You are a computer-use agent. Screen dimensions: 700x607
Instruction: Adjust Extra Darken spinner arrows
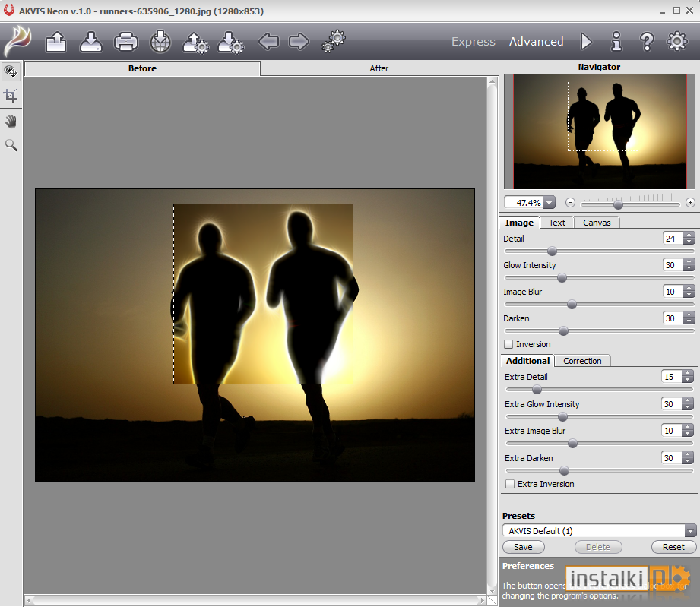click(x=688, y=458)
